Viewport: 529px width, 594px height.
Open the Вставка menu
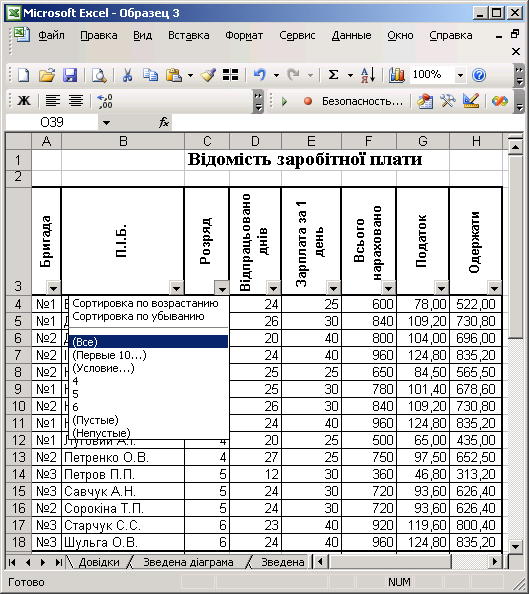click(188, 35)
